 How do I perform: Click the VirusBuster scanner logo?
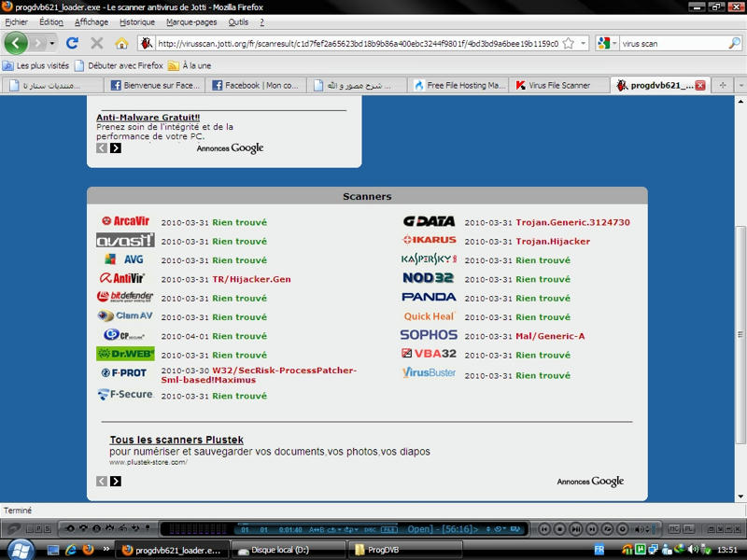point(429,372)
